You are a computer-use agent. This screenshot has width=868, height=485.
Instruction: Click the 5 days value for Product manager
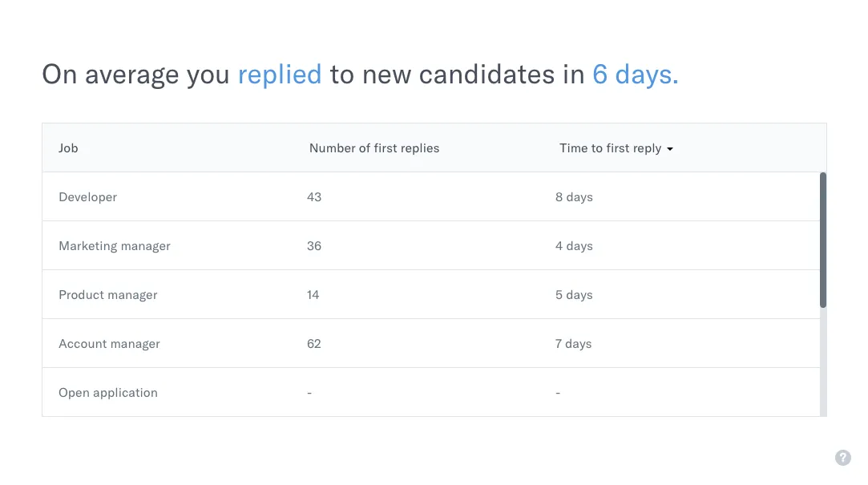click(574, 294)
